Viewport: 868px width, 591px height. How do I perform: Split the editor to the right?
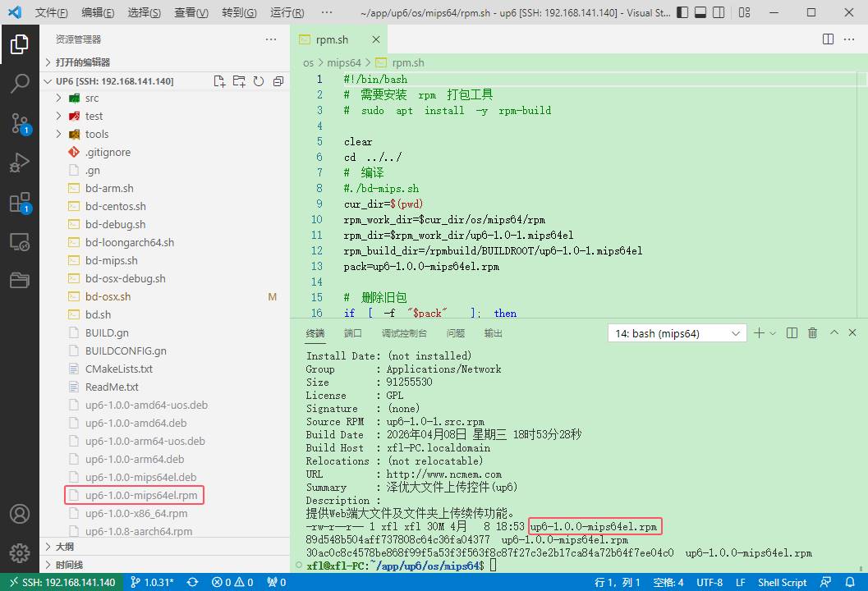[829, 39]
